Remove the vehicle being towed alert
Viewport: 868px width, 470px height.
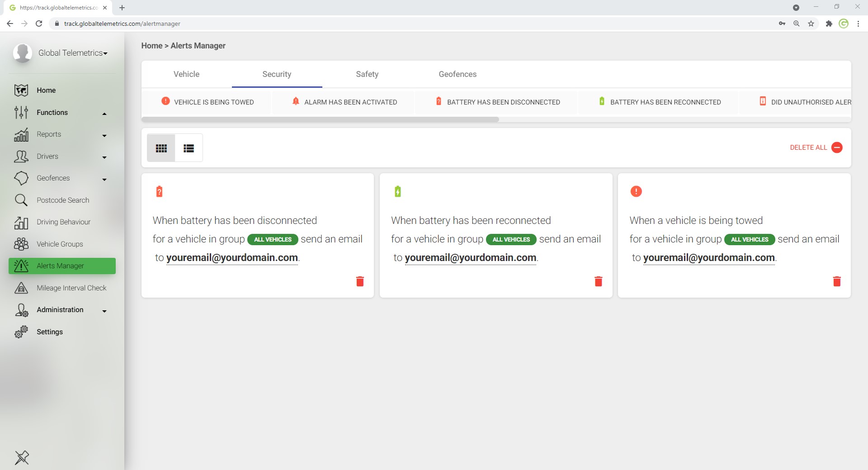tap(836, 281)
